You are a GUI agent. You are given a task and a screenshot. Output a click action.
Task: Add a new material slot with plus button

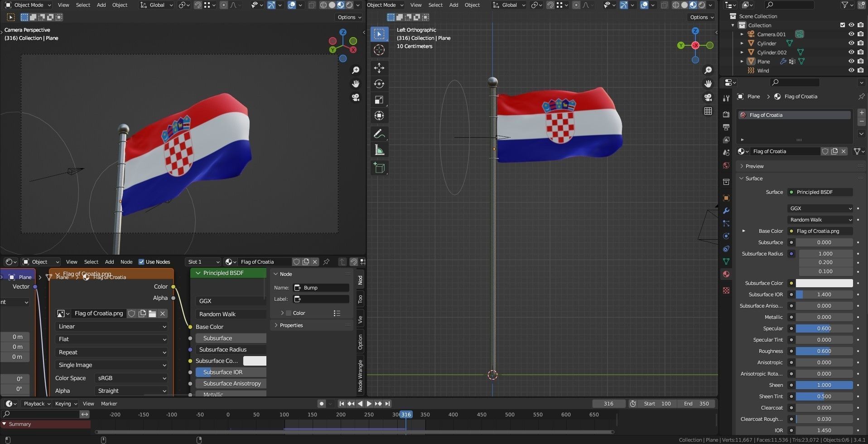point(861,112)
